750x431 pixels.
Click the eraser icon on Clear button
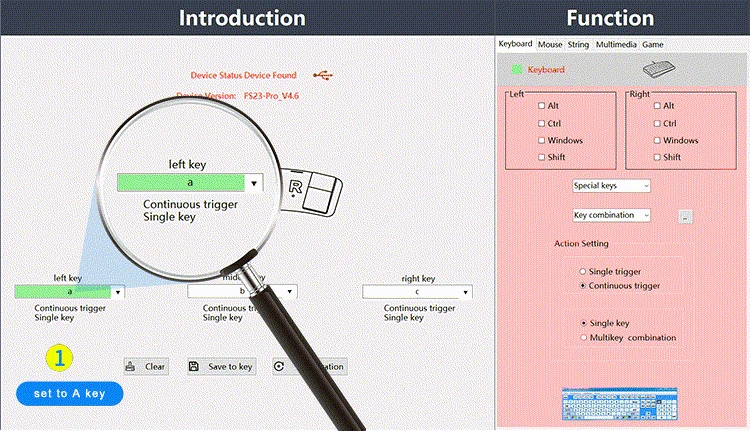pos(130,366)
